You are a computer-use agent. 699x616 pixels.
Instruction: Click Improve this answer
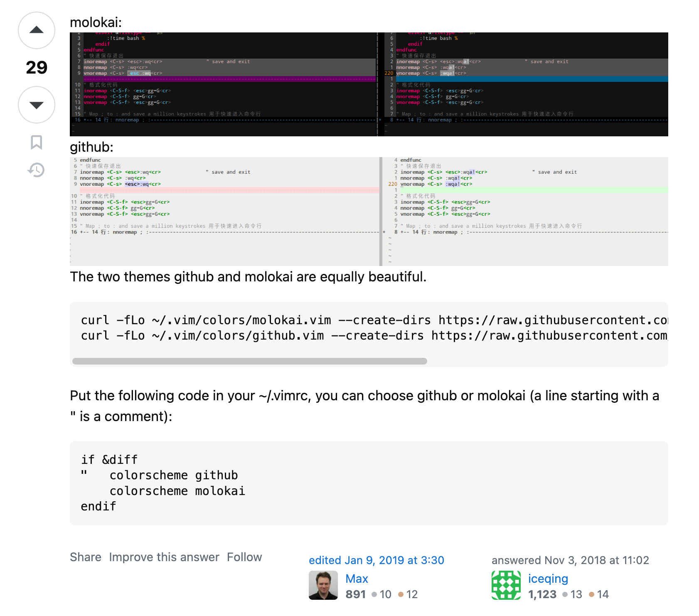coord(164,557)
